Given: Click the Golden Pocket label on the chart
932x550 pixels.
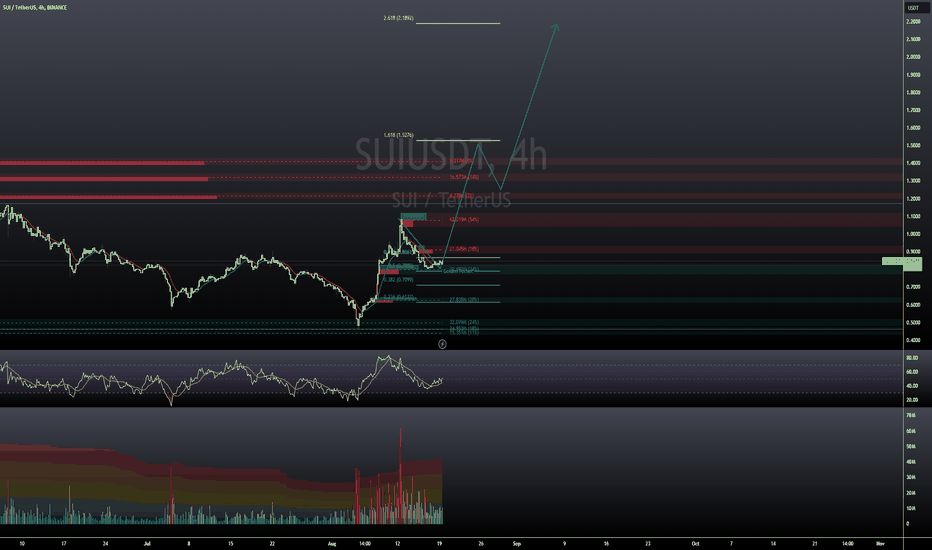Looking at the screenshot, I should click(x=458, y=271).
